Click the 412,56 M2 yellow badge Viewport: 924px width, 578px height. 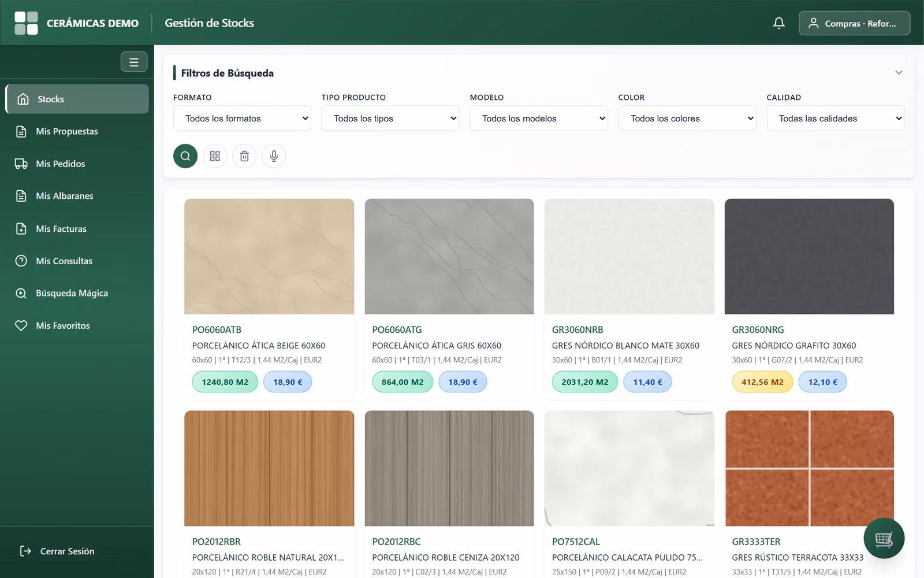762,382
